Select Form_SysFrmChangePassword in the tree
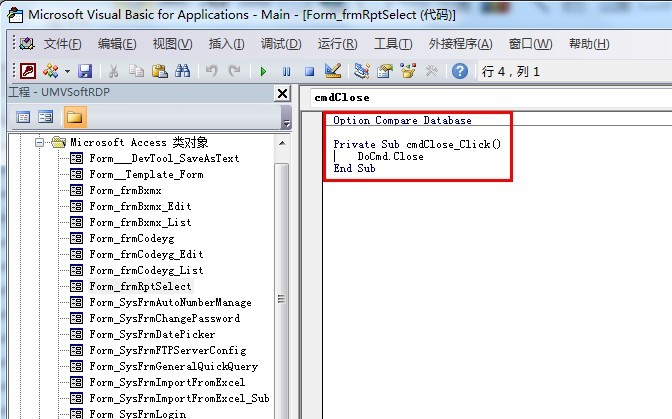Image resolution: width=672 pixels, height=419 pixels. coord(165,318)
